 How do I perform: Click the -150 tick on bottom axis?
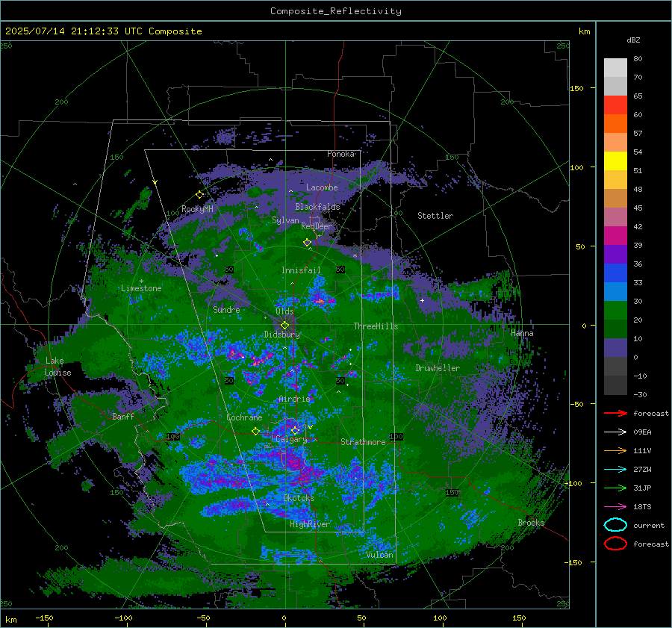(44, 618)
